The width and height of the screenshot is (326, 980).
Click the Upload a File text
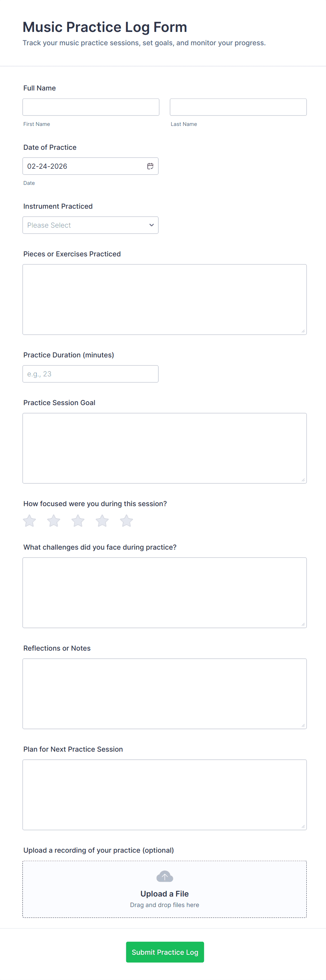click(x=164, y=894)
